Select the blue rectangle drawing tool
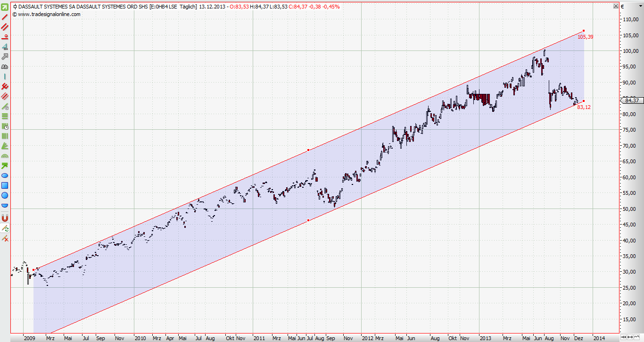The height and width of the screenshot is (342, 644). coord(5,185)
